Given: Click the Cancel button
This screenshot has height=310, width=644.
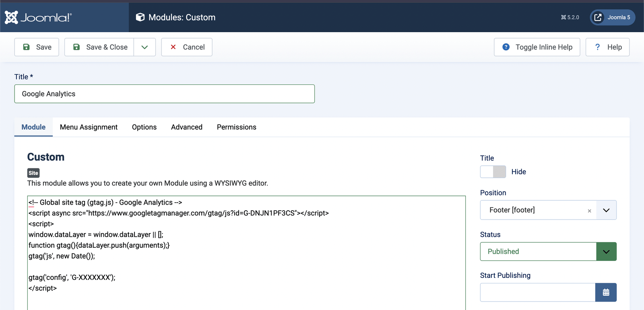Looking at the screenshot, I should [x=187, y=47].
